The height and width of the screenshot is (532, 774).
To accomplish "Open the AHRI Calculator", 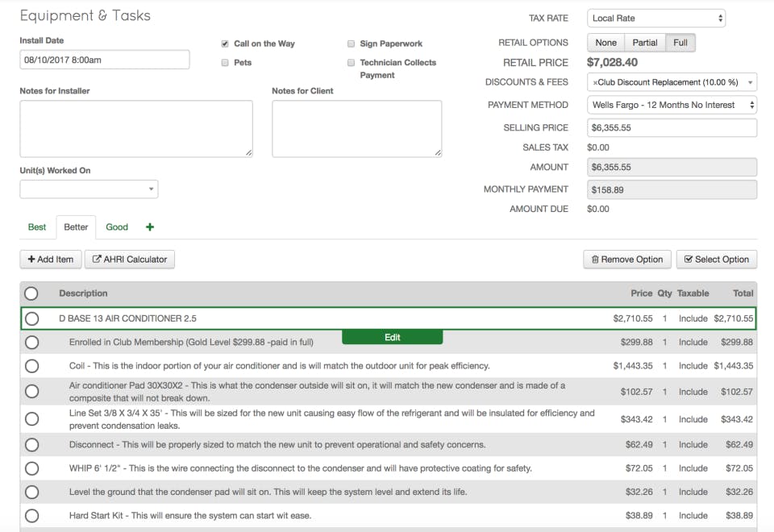I will pos(130,260).
